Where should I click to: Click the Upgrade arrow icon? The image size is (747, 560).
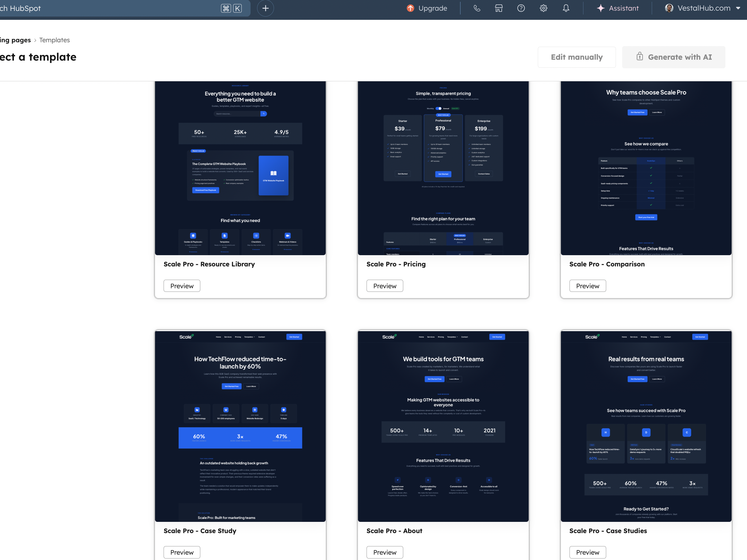coord(410,8)
